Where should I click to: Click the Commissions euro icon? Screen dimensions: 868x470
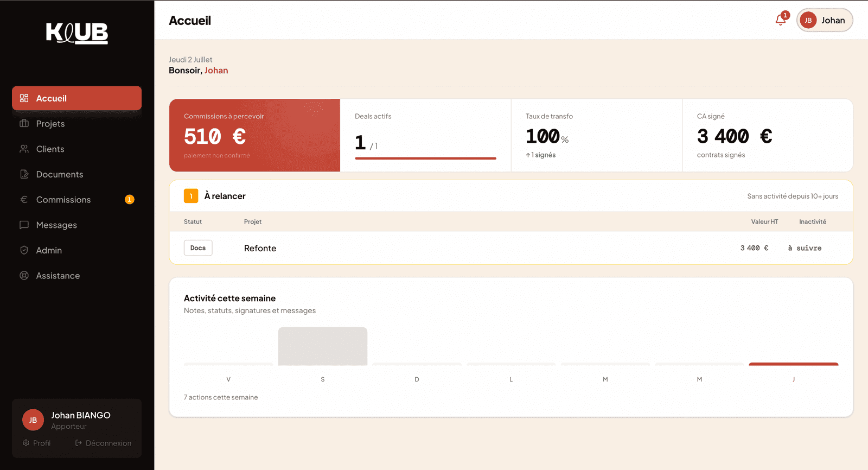(x=24, y=200)
